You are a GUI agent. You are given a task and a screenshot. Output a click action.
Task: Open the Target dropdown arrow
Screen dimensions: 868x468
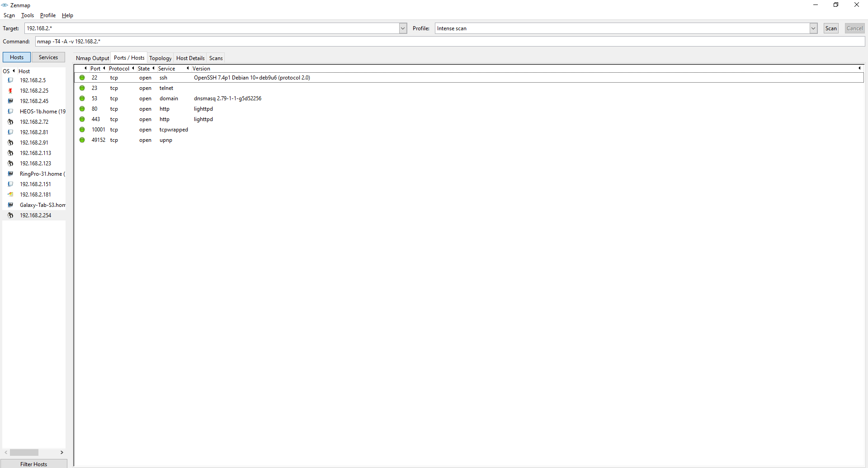pos(403,28)
